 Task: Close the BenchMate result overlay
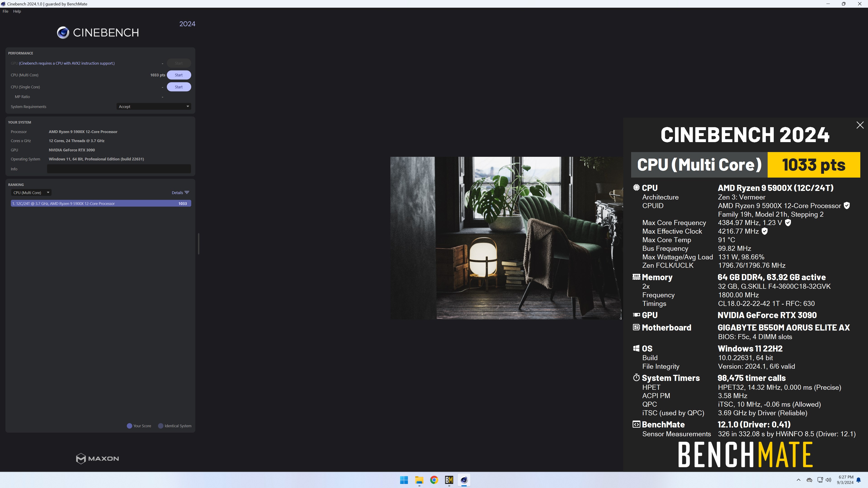(860, 125)
